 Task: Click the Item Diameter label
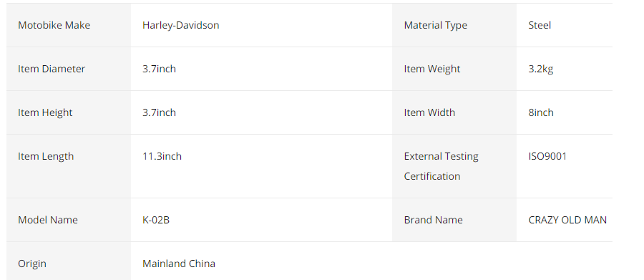(52, 69)
